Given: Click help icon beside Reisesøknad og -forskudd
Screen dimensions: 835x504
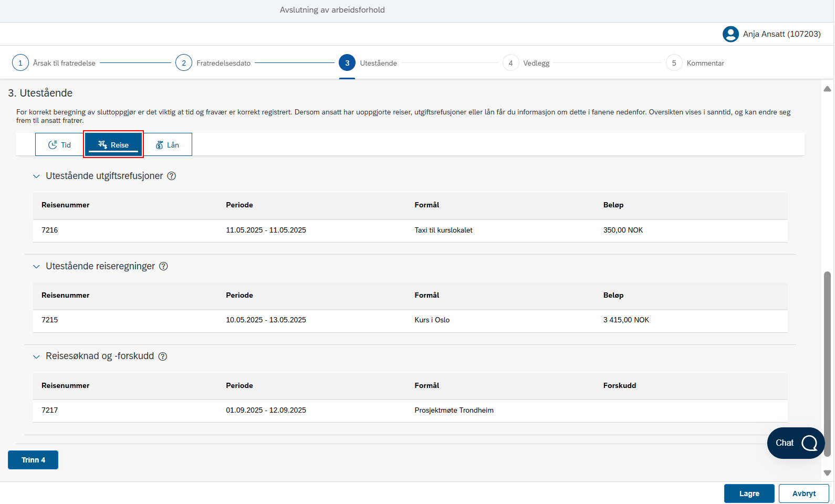Looking at the screenshot, I should 163,356.
